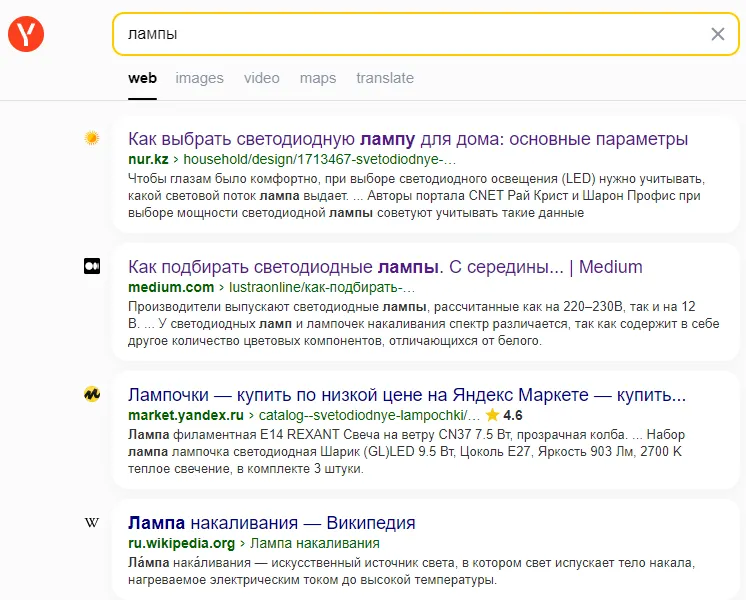Click the market.yandex.ru domain link
Viewport: 746px width, 600px height.
(186, 415)
